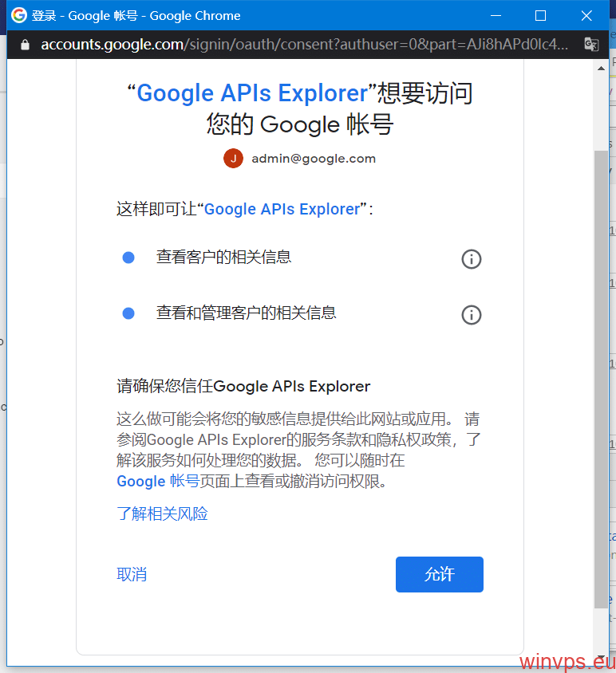Click the Google logo in title bar

19,15
